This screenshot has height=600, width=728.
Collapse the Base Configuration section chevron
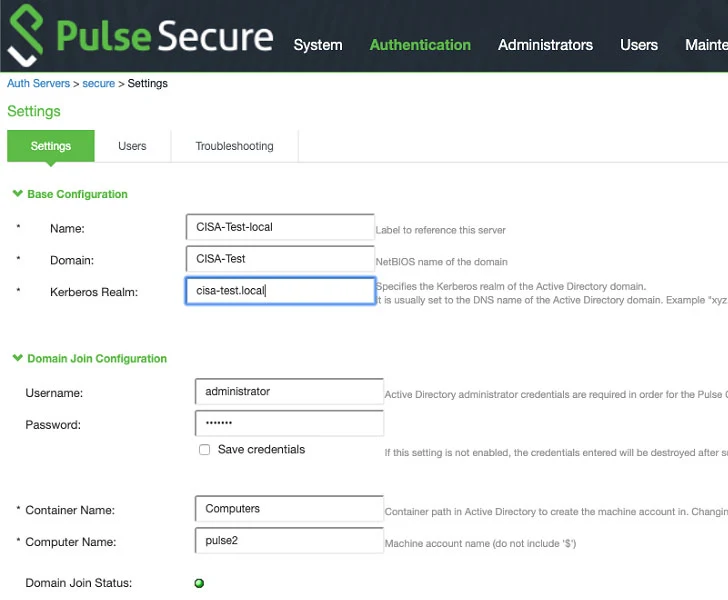tap(18, 194)
